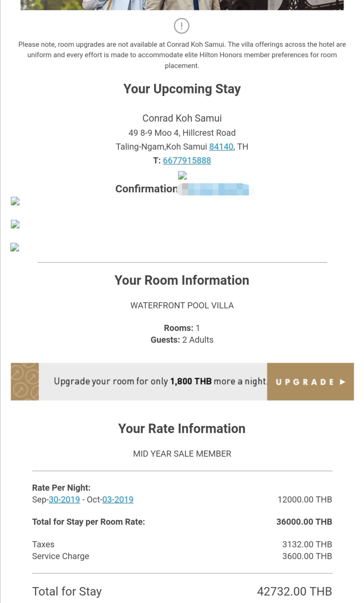Click the Your Upcoming Stay heading
Screen dimensions: 364x603
(182, 89)
